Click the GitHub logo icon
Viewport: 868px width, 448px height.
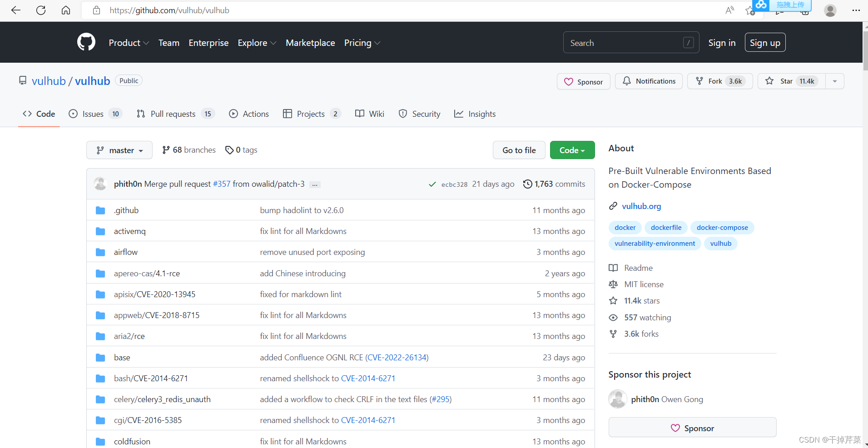click(86, 42)
